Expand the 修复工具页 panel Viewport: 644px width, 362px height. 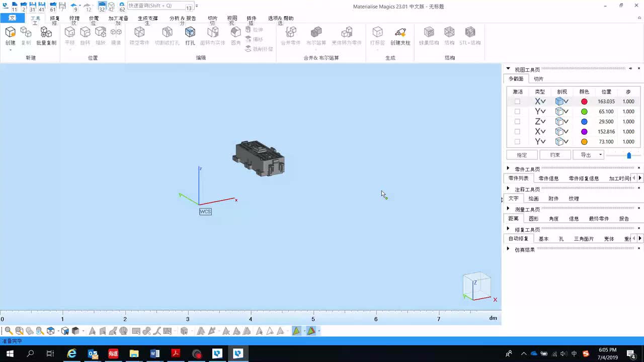click(508, 229)
